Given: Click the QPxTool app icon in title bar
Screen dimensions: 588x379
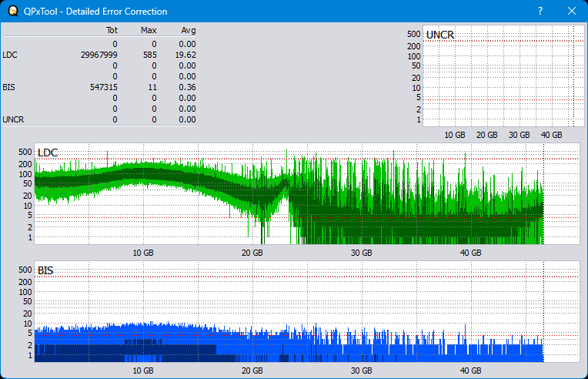Looking at the screenshot, I should 10,12.
